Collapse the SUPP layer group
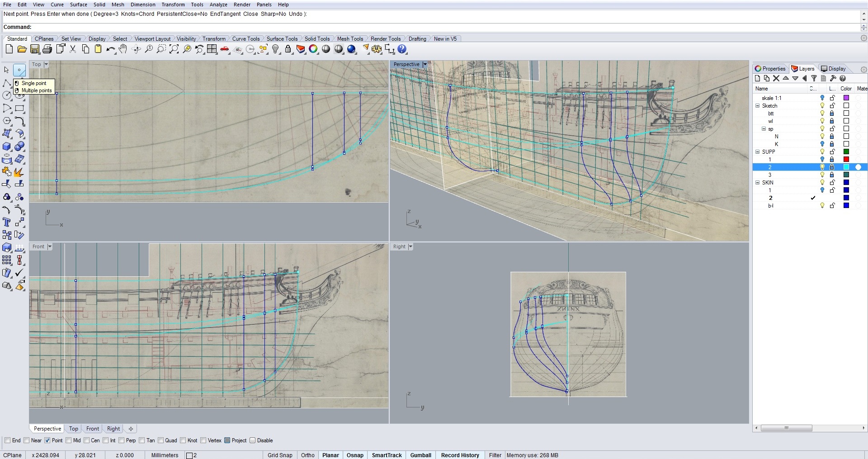The width and height of the screenshot is (868, 459). [x=758, y=152]
